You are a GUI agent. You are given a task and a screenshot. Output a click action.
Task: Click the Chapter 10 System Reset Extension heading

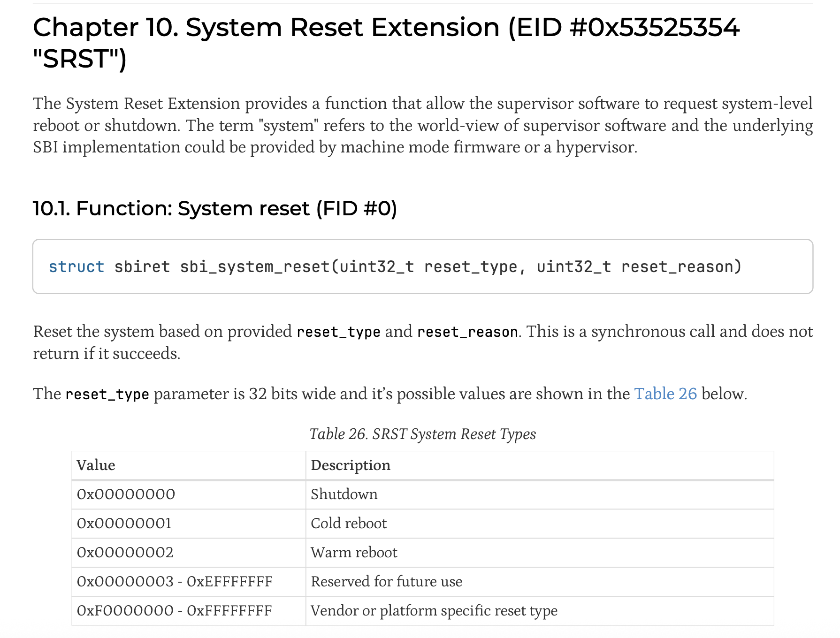pos(386,43)
